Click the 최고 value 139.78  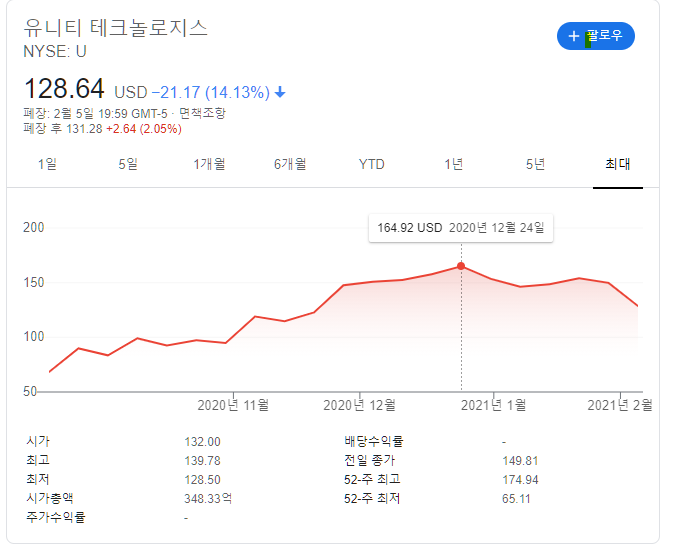202,461
